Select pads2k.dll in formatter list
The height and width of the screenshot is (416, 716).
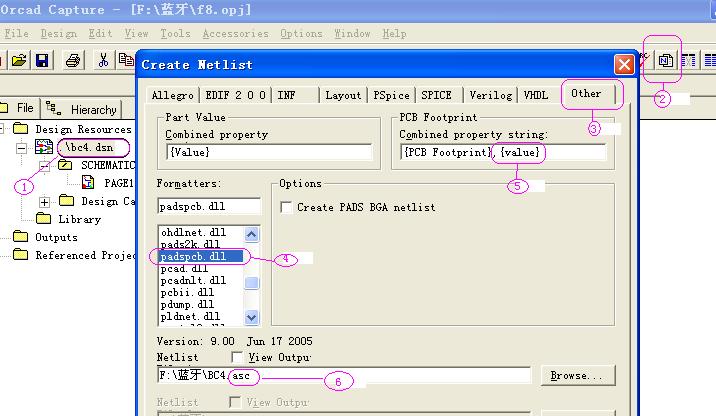tap(201, 244)
